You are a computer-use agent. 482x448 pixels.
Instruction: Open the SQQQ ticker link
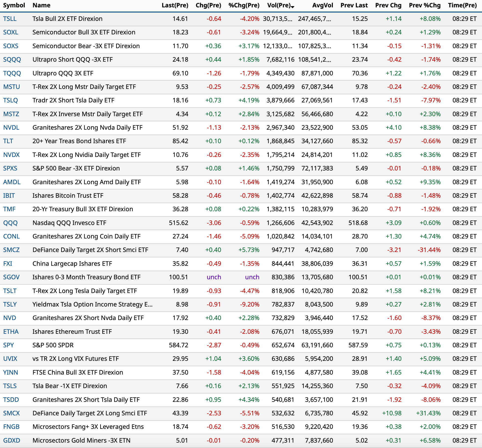click(x=12, y=60)
